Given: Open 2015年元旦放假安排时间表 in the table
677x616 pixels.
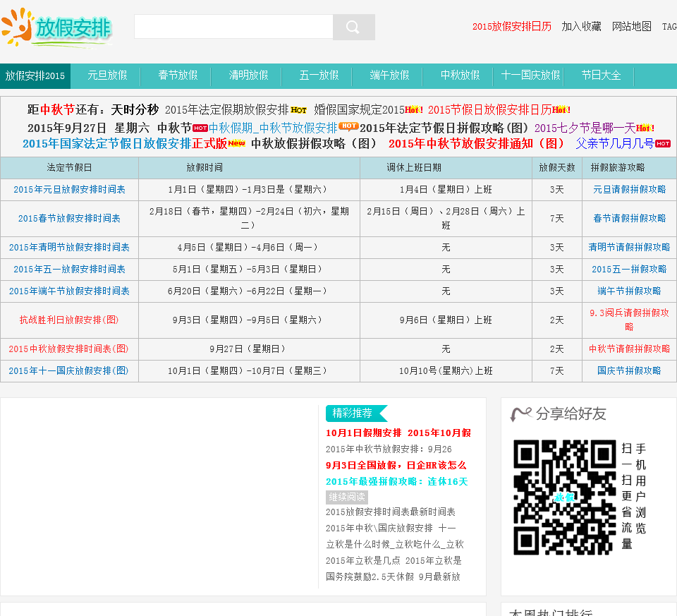Looking at the screenshot, I should [69, 190].
